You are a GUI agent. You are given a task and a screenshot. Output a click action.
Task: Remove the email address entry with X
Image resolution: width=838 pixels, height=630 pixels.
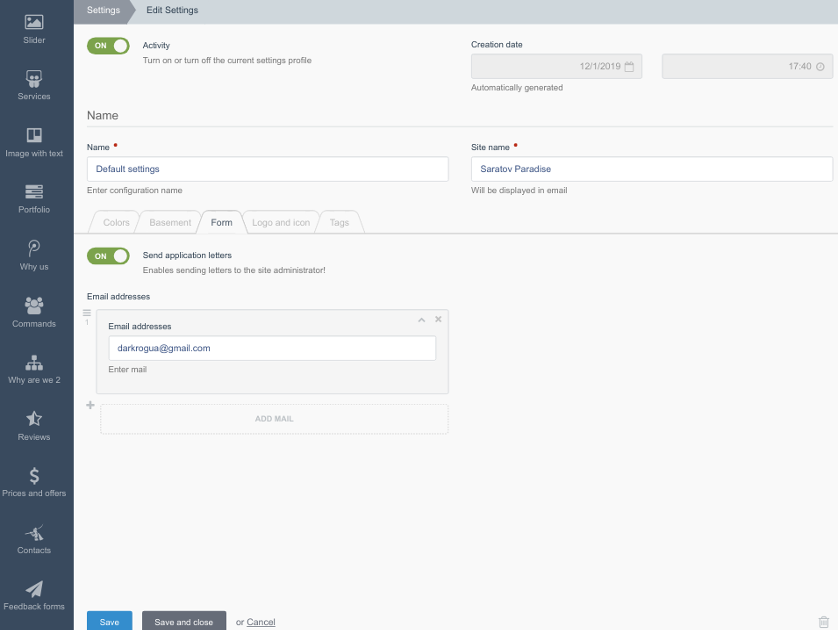[x=438, y=319]
